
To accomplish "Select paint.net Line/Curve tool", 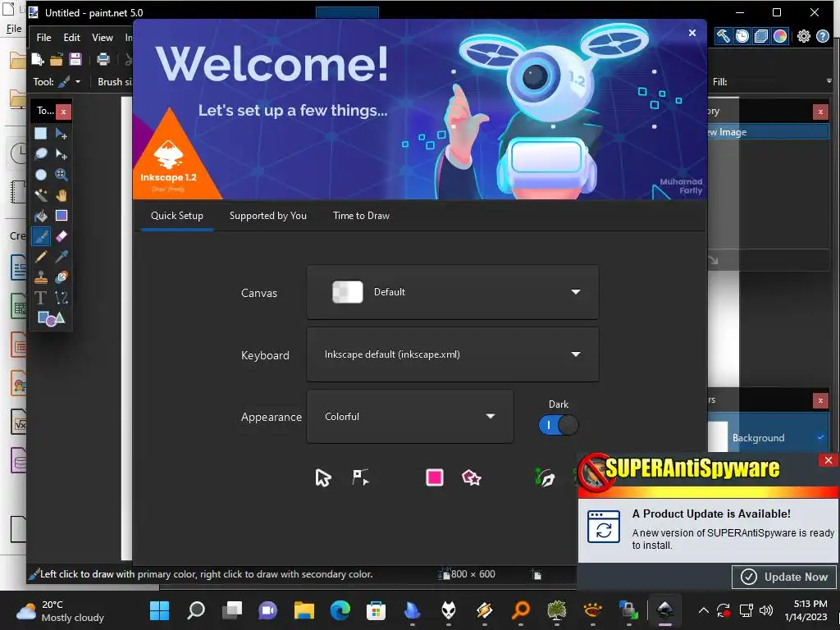I will tap(61, 297).
